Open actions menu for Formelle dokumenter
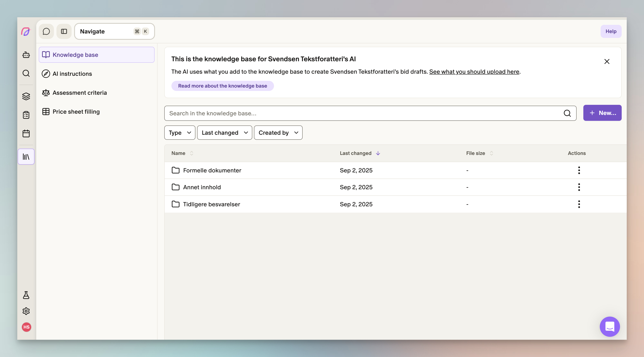 (579, 170)
